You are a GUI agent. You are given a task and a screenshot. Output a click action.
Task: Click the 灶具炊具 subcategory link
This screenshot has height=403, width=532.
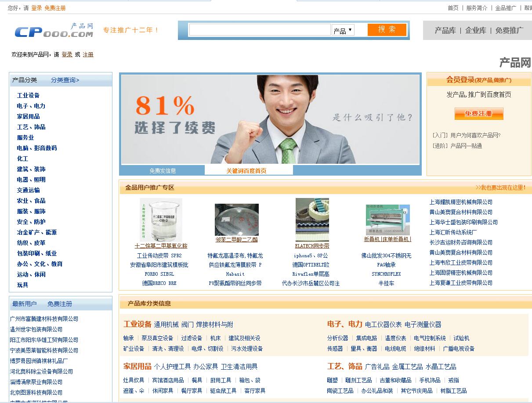coord(134,380)
